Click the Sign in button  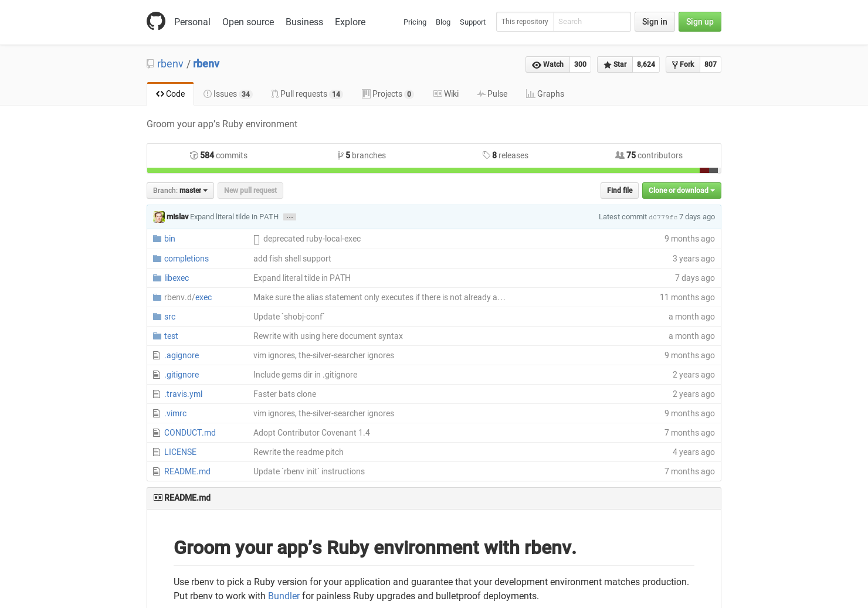[655, 22]
